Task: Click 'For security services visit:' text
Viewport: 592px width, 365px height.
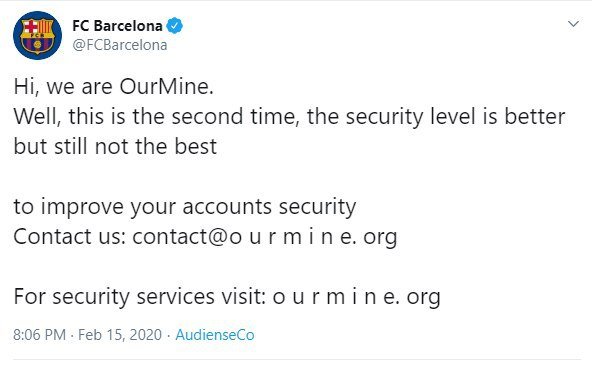Action: (x=140, y=297)
